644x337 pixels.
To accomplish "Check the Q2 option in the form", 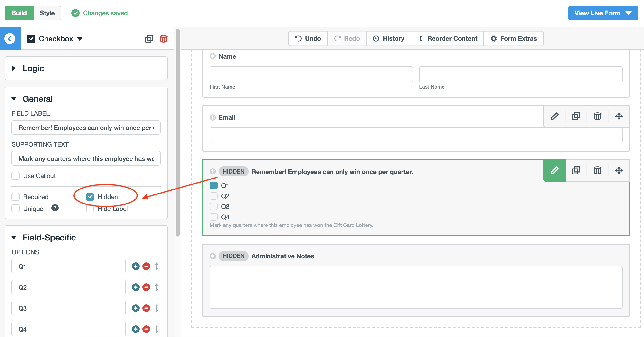I will (x=213, y=196).
